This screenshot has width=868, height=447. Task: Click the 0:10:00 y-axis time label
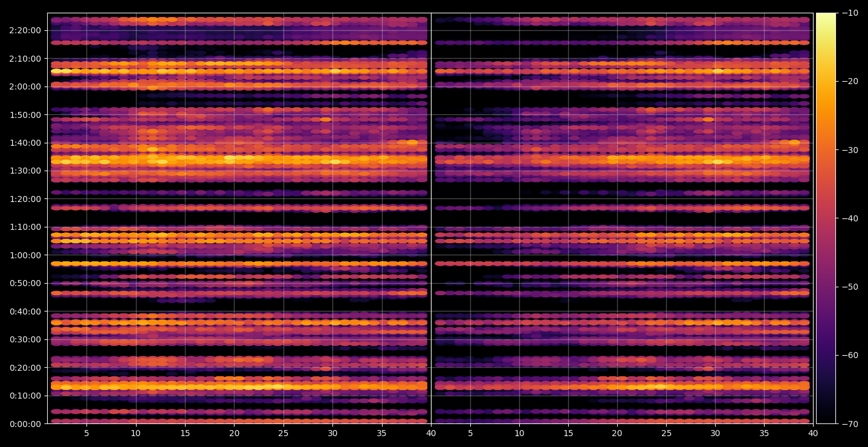click(x=25, y=396)
